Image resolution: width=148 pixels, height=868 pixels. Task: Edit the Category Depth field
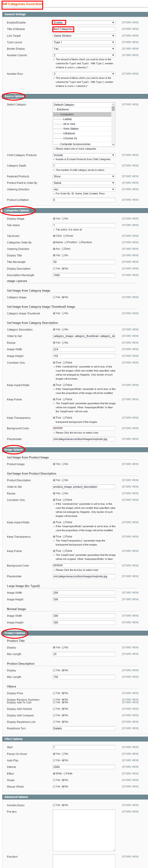[84, 166]
